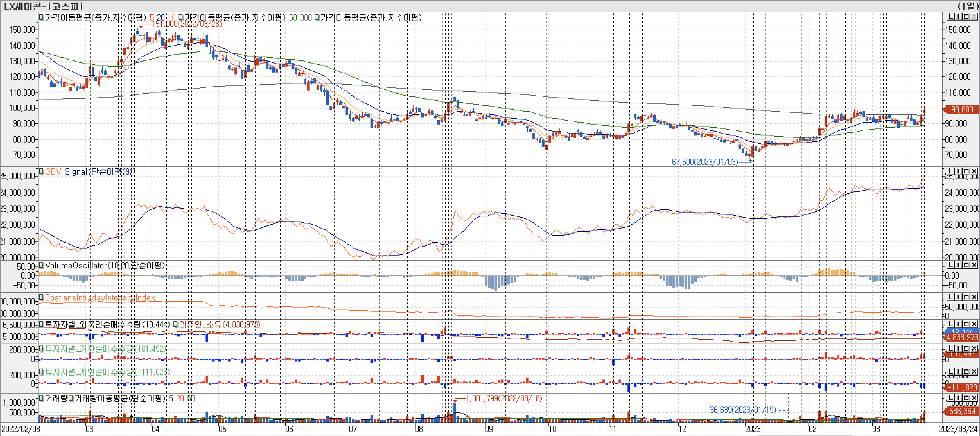Select the 코스피 market label in the title
Screen dimensions: 980x436
tap(66, 6)
